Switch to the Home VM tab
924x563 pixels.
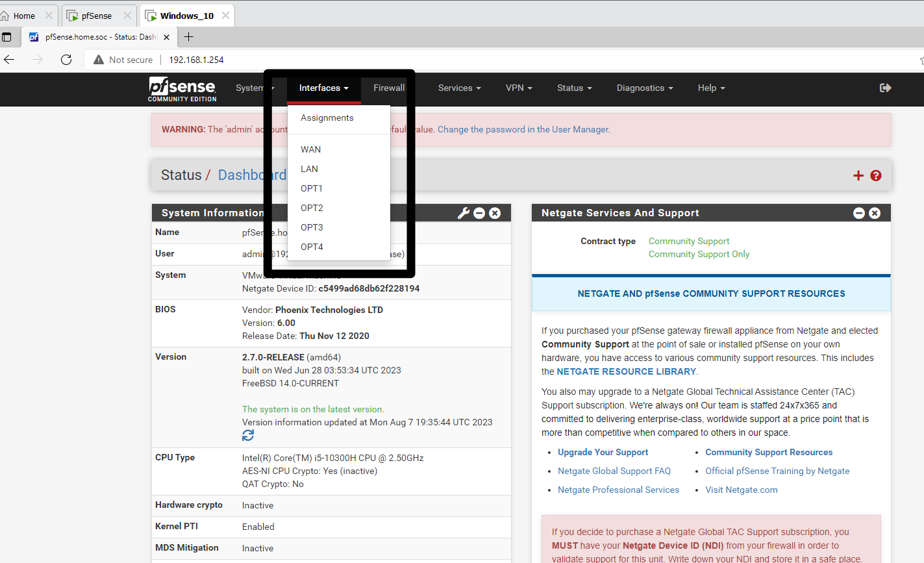(x=25, y=16)
